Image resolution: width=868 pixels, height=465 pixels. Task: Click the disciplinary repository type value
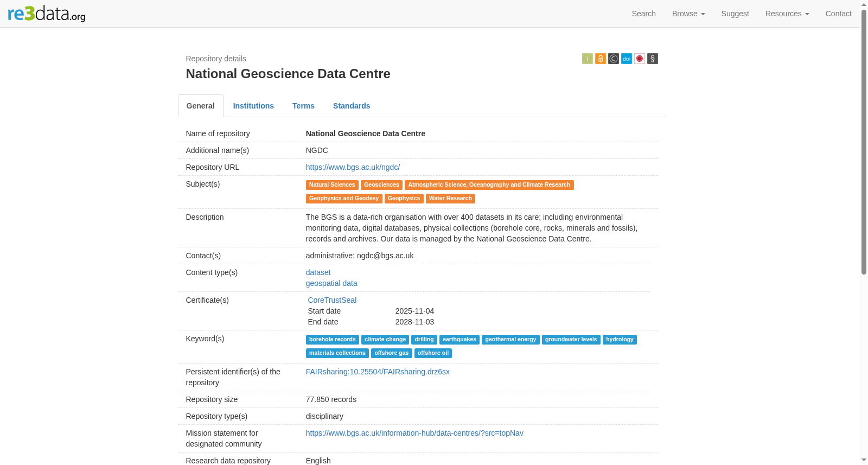(324, 416)
